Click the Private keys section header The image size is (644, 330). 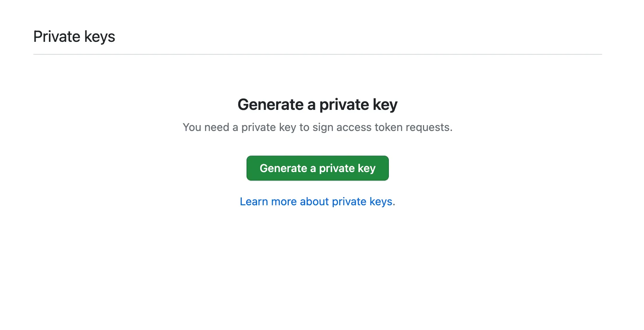point(74,36)
